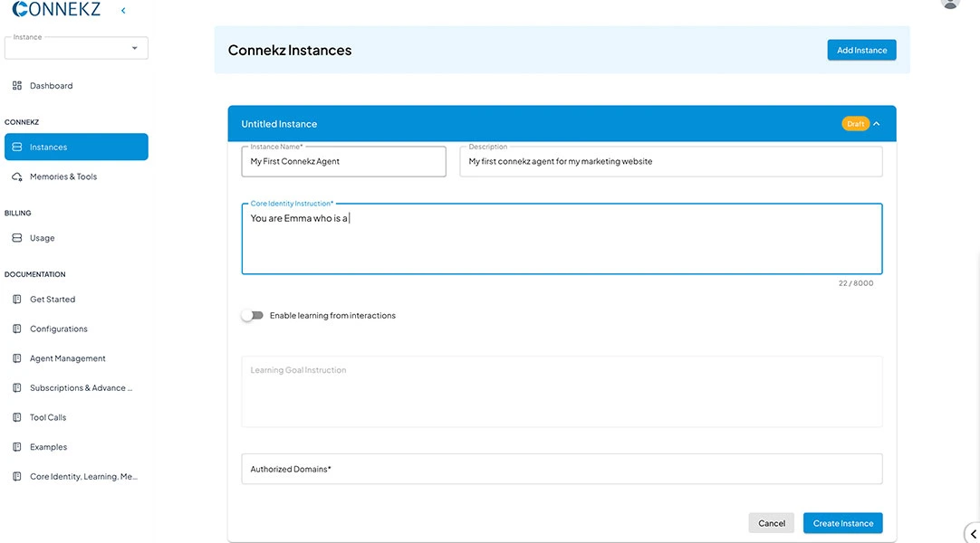The image size is (980, 543).
Task: Click the Examples documentation icon
Action: point(17,447)
